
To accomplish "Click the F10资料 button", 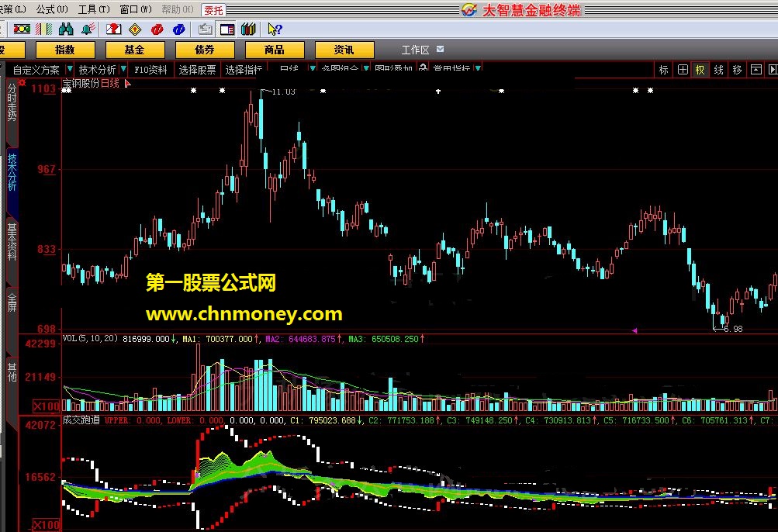I will click(x=150, y=70).
